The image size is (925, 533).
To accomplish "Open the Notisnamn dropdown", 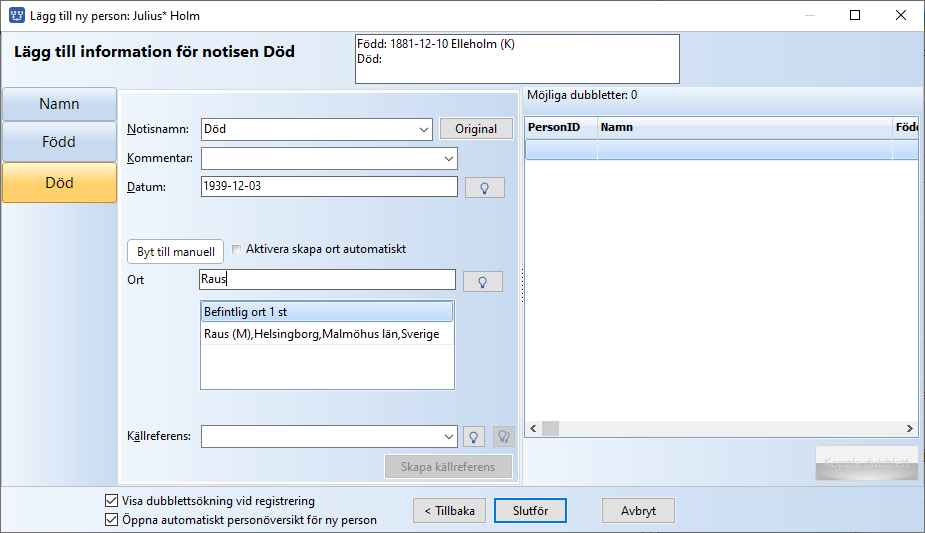I will click(424, 129).
